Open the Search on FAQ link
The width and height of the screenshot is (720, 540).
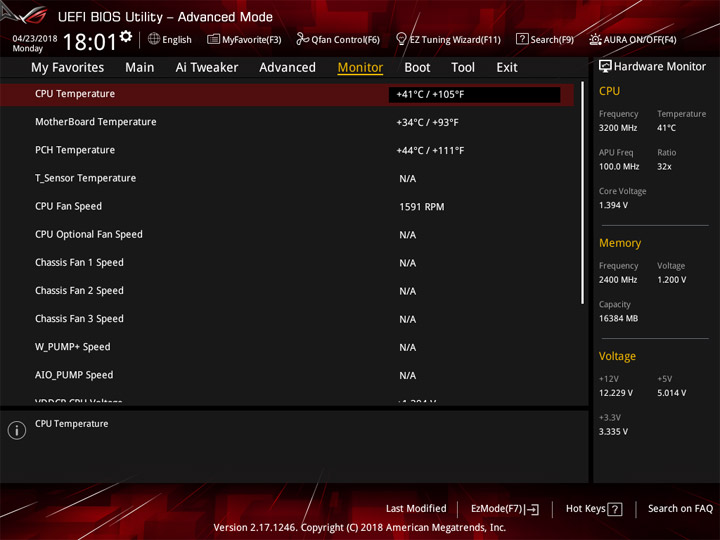click(680, 508)
